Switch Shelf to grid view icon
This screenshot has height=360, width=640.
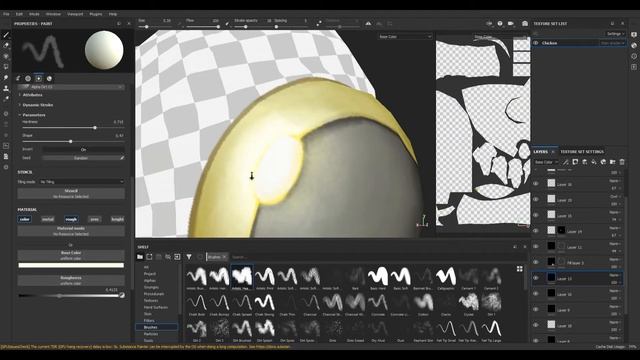click(x=519, y=269)
